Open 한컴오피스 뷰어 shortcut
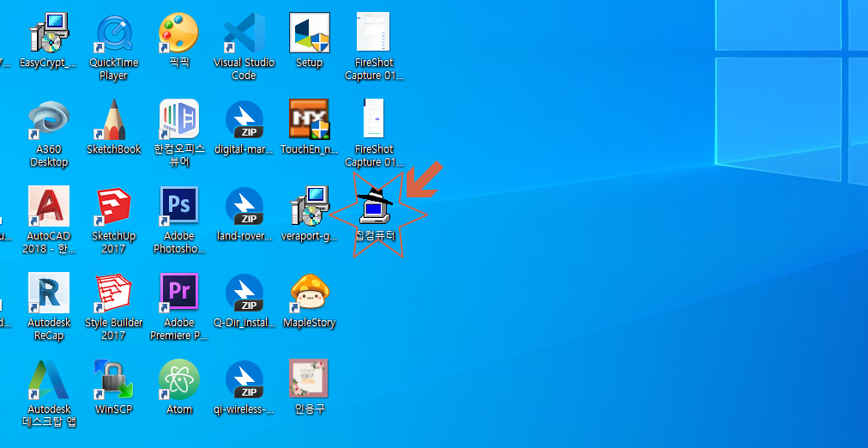Screen dimensions: 868x448 point(178,119)
